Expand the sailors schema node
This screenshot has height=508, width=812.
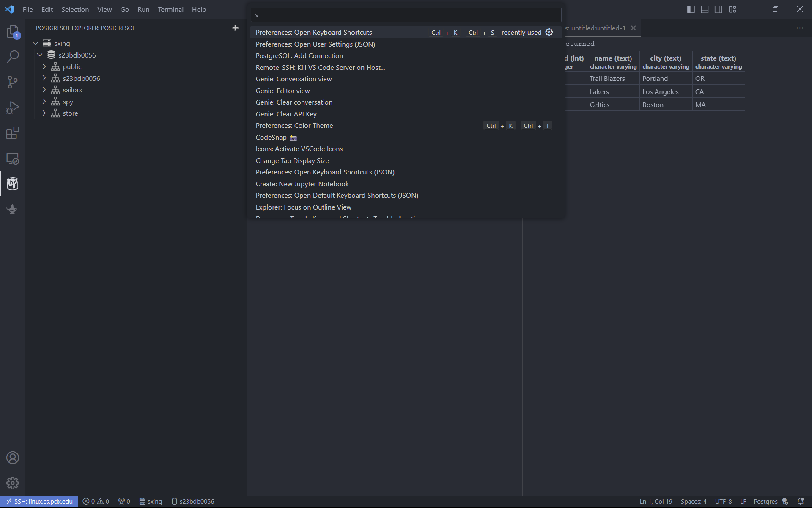pyautogui.click(x=44, y=90)
